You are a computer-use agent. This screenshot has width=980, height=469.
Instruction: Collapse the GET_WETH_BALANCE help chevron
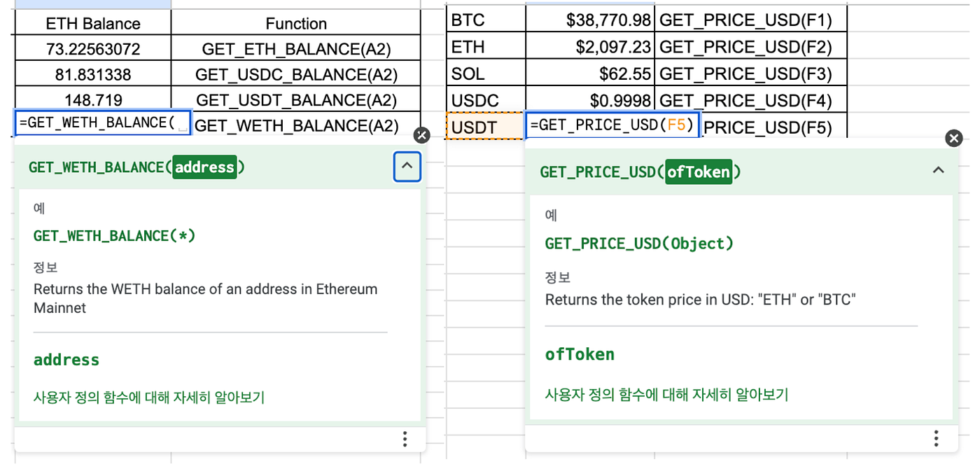[x=407, y=167]
